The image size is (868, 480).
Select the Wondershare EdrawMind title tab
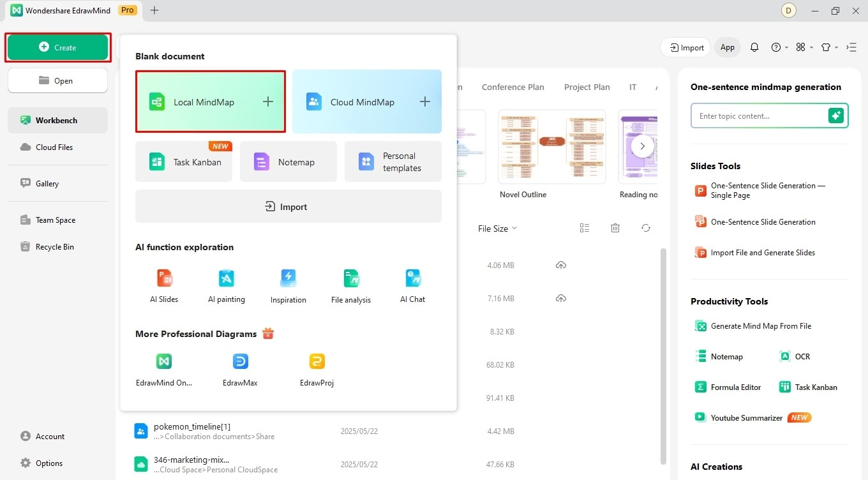click(x=73, y=10)
